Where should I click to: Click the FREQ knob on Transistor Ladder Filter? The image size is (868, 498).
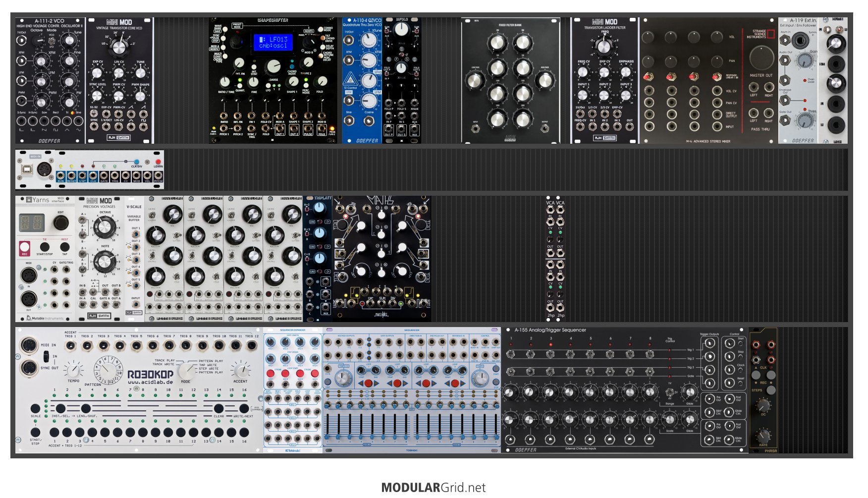pyautogui.click(x=604, y=47)
